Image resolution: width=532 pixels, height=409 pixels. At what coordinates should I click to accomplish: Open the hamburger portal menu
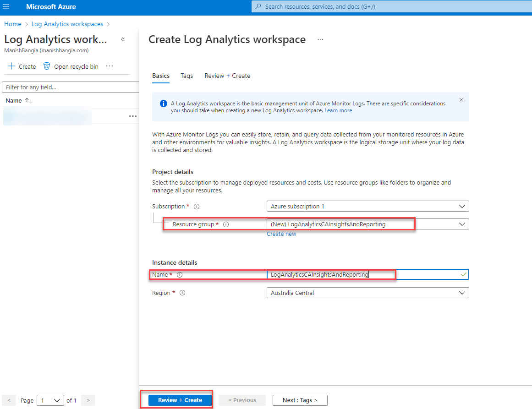pos(6,7)
